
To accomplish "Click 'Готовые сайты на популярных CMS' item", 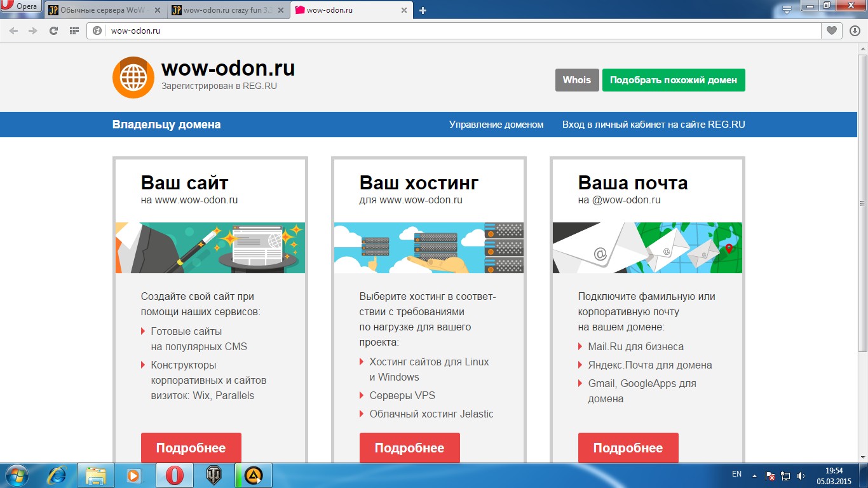I will 199,339.
